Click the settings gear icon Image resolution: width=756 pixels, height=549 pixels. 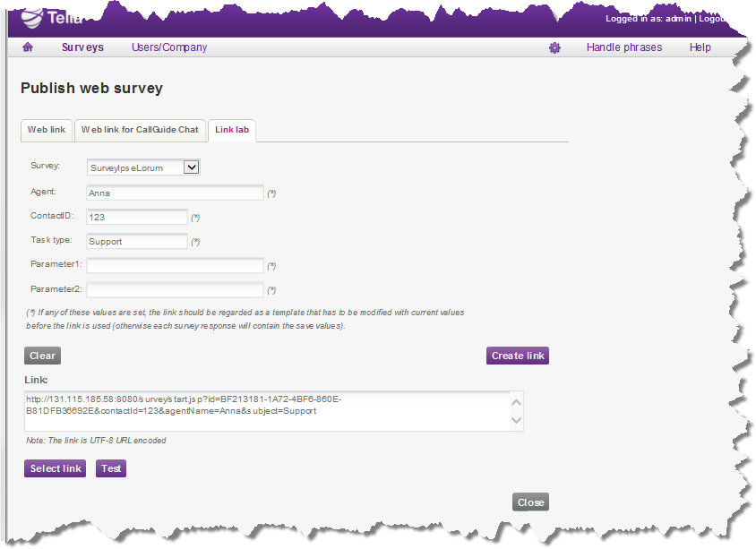pos(554,47)
